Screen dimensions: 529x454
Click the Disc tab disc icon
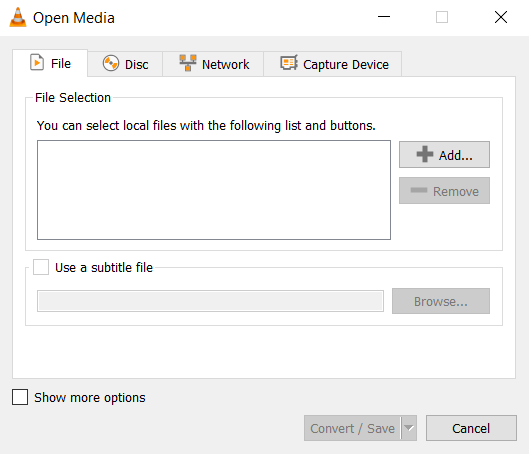111,63
